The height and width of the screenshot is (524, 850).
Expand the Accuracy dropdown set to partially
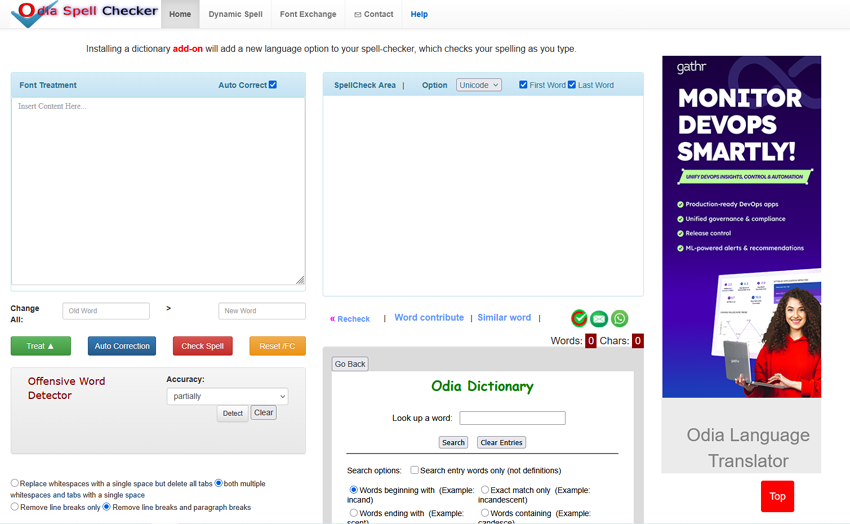coord(227,396)
